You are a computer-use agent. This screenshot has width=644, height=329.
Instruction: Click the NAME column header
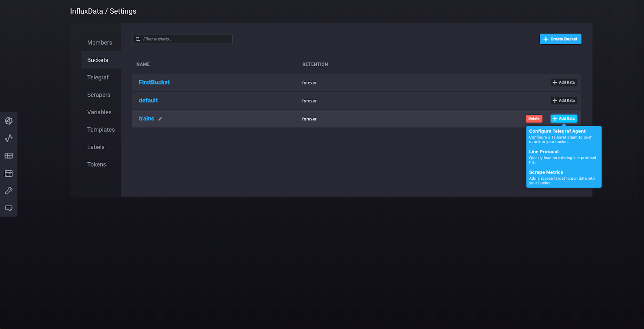pyautogui.click(x=143, y=64)
